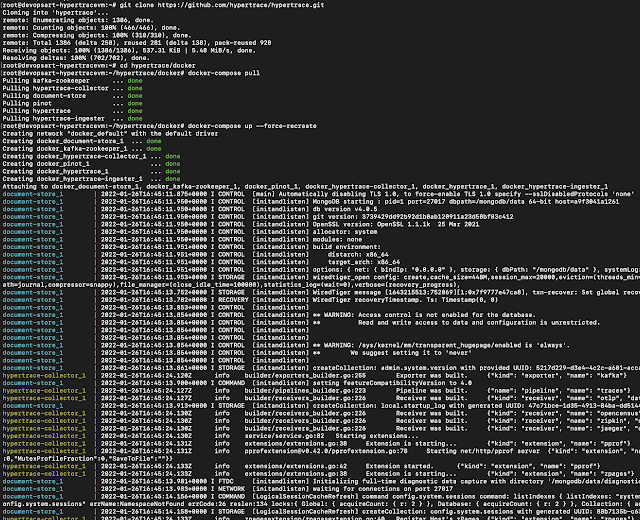The image size is (640, 520).
Task: Click the "Access control is not enabled" warning
Action: pyautogui.click(x=269, y=315)
